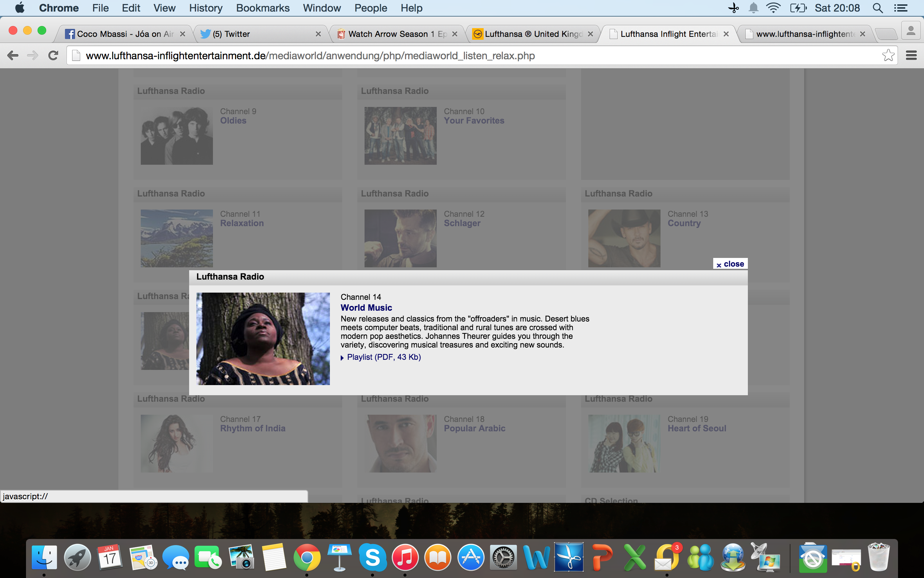Open the Bookmarks menu
The width and height of the screenshot is (924, 578).
(x=263, y=8)
